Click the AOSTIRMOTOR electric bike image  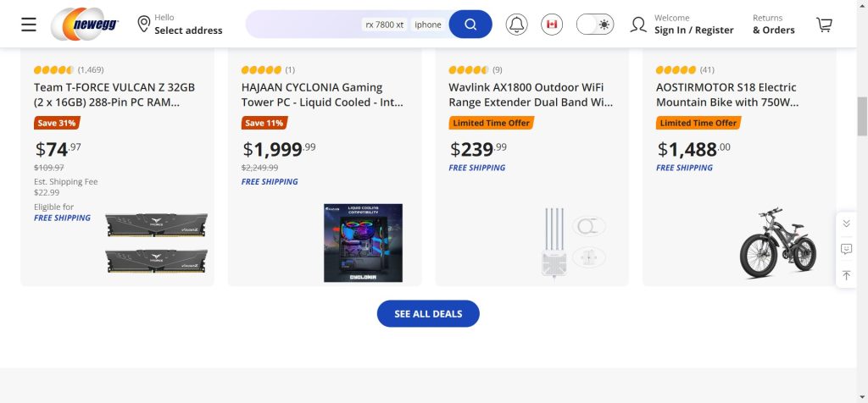(777, 243)
